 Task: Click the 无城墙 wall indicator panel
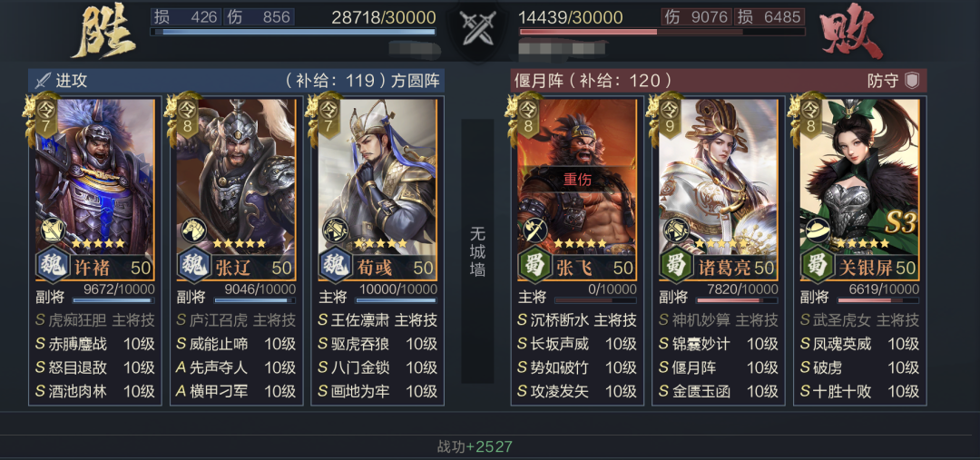477,251
